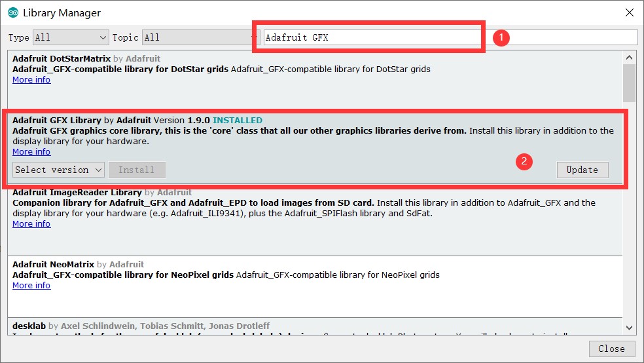The height and width of the screenshot is (363, 644).
Task: Select the desklab library entry
Action: pyautogui.click(x=315, y=326)
